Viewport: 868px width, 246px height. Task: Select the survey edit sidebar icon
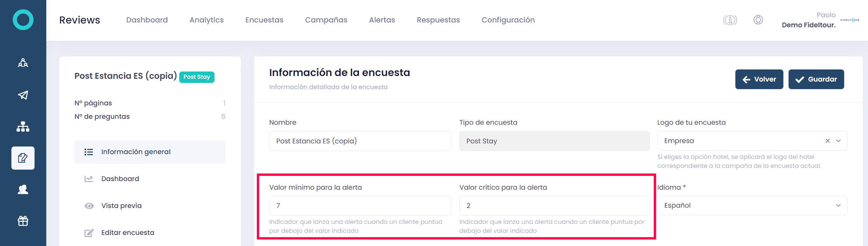pyautogui.click(x=23, y=158)
